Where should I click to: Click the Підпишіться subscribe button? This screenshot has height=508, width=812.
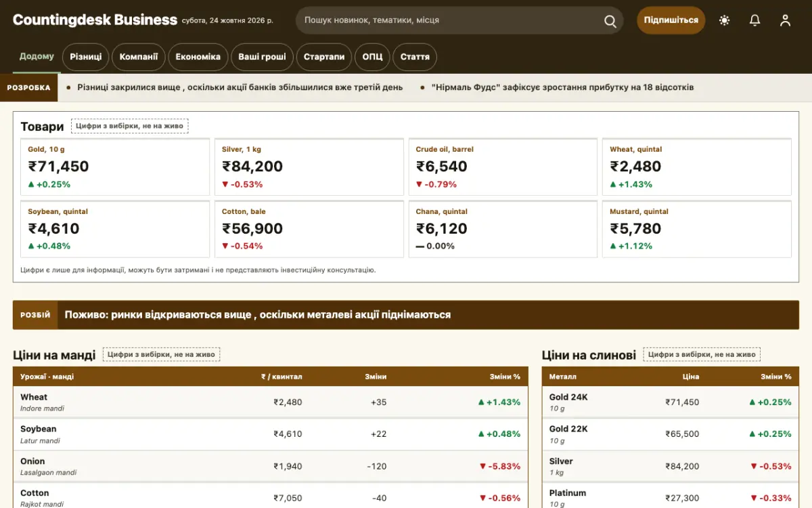[x=671, y=20]
